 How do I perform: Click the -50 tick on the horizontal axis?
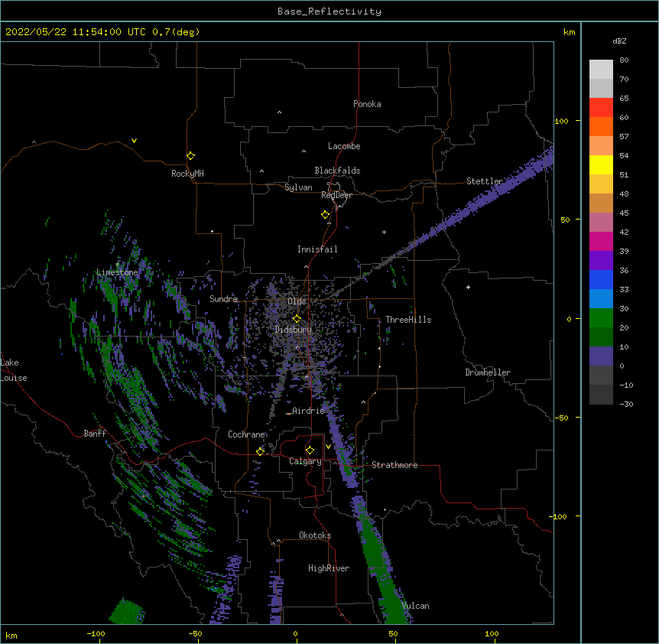click(195, 633)
